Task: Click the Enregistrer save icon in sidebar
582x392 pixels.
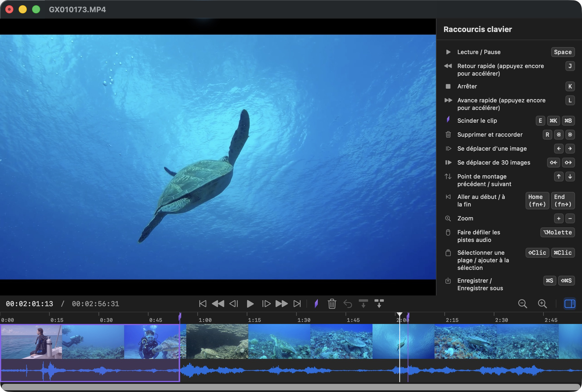Action: click(448, 281)
